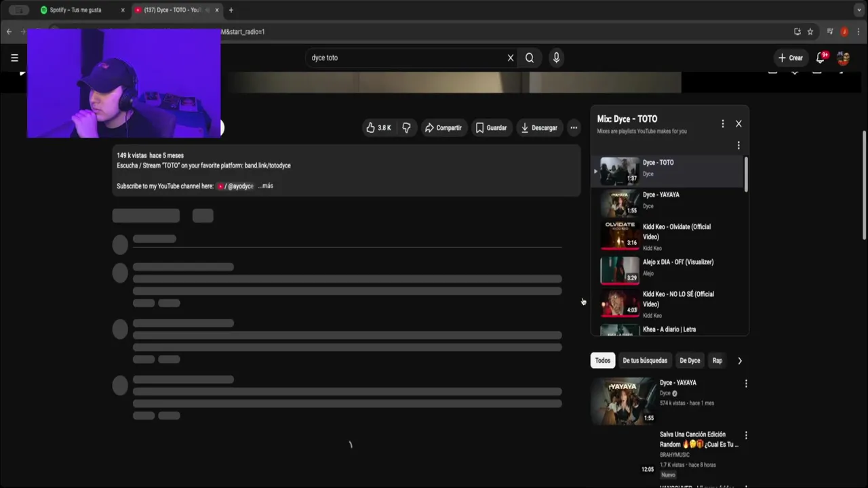Dislike the video with thumbs down
The width and height of the screenshot is (868, 488).
click(406, 127)
